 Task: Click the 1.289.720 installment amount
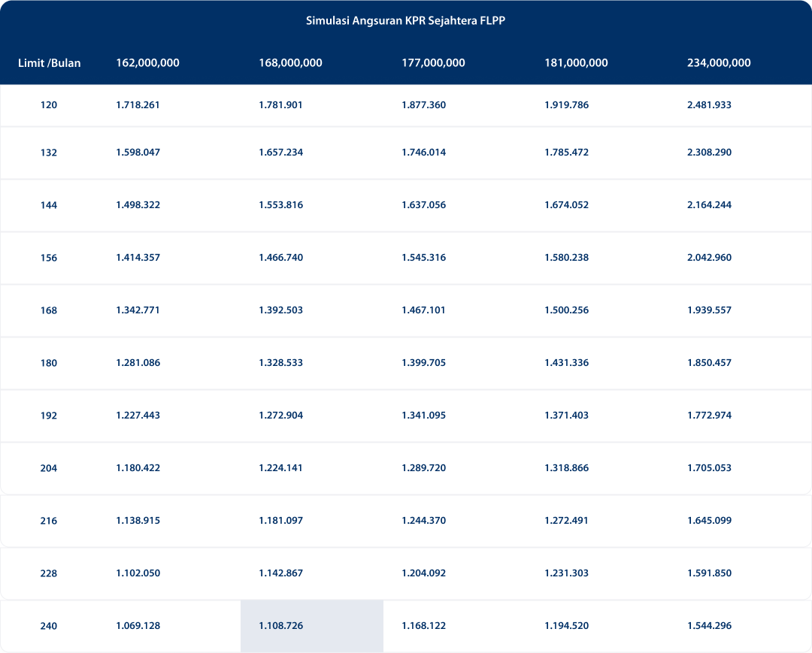[x=423, y=468]
